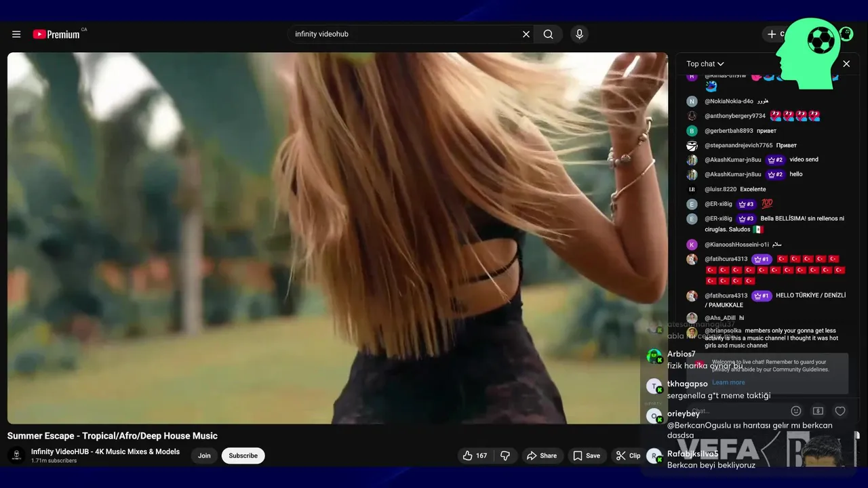Click the '1.71m subscribers' text

(x=54, y=461)
